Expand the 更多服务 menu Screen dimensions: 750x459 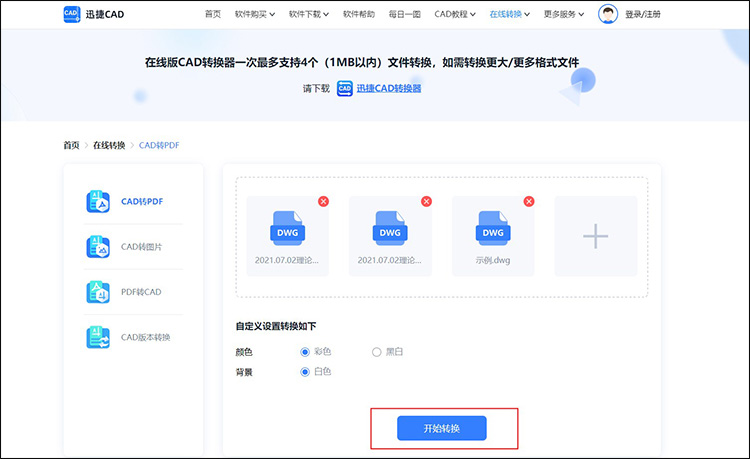pyautogui.click(x=564, y=14)
